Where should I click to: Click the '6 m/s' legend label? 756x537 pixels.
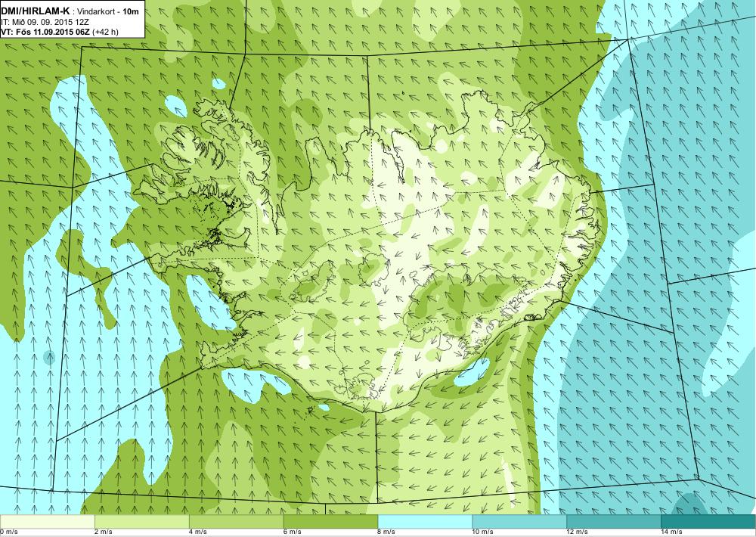(x=292, y=532)
